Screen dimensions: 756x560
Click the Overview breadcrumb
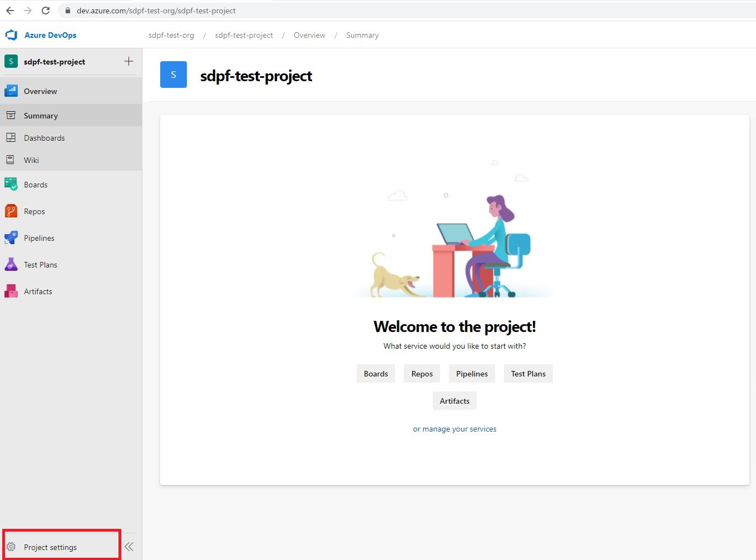[x=309, y=35]
